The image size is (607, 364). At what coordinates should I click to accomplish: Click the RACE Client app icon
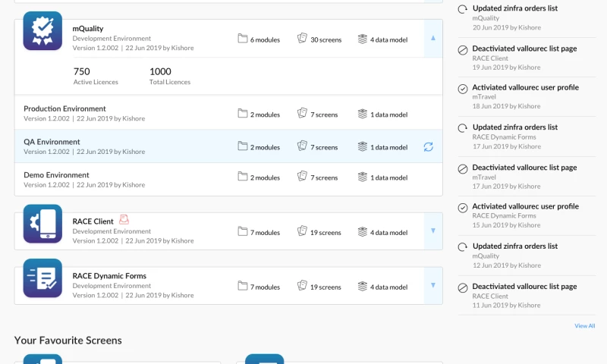(42, 224)
